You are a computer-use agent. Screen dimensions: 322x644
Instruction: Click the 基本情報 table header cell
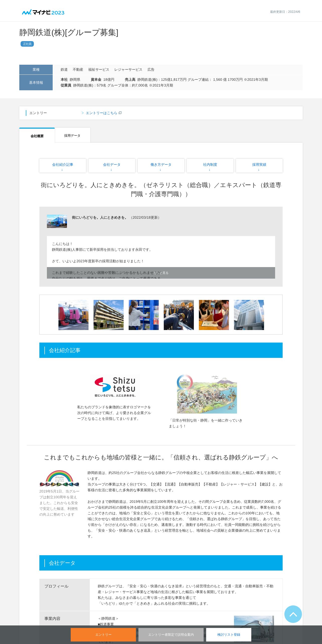(x=36, y=83)
